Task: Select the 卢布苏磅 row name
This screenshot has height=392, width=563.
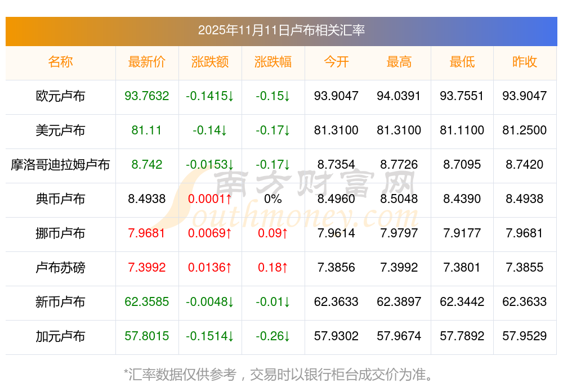Action: point(60,268)
